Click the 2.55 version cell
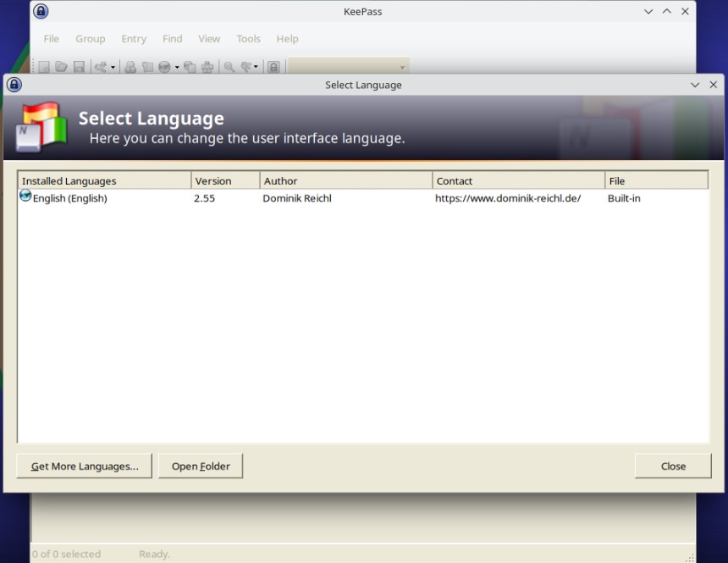This screenshot has width=728, height=563. (204, 198)
